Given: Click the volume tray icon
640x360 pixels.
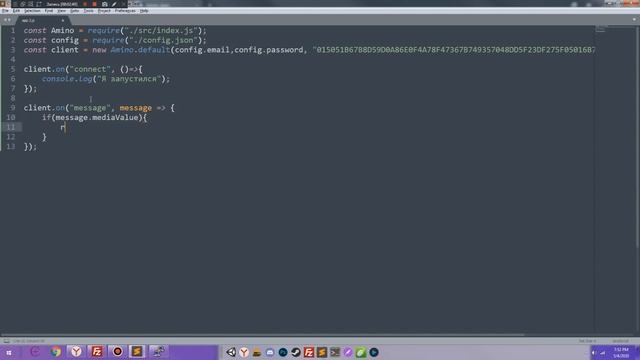Looking at the screenshot, I should coord(593,353).
